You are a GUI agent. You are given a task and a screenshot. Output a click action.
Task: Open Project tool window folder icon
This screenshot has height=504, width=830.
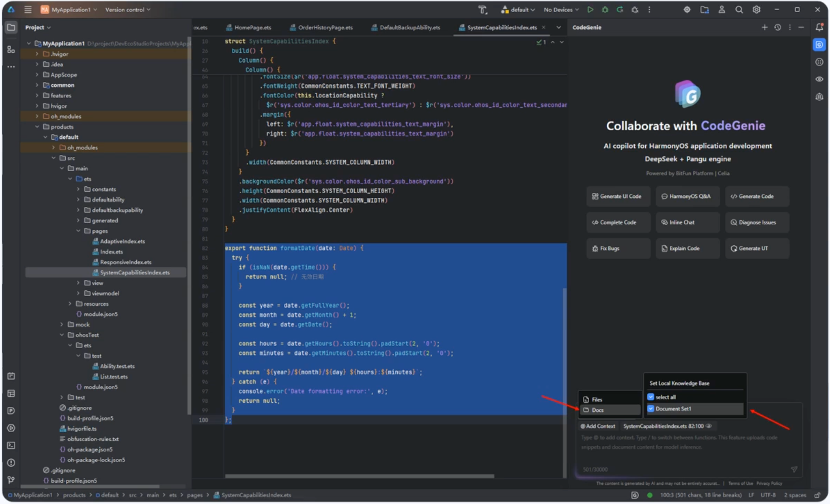point(11,27)
